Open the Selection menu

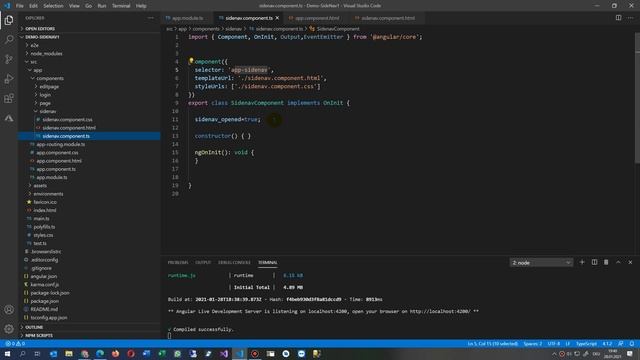click(53, 6)
